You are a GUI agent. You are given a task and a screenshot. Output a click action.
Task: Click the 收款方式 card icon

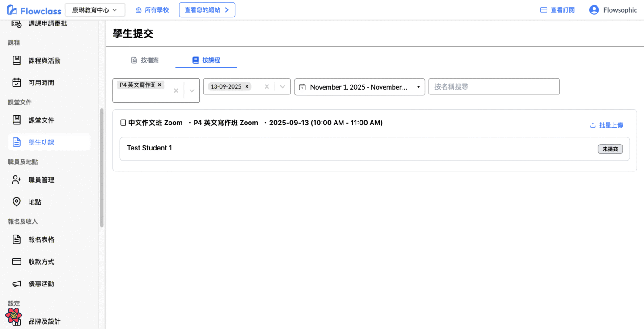tap(17, 261)
